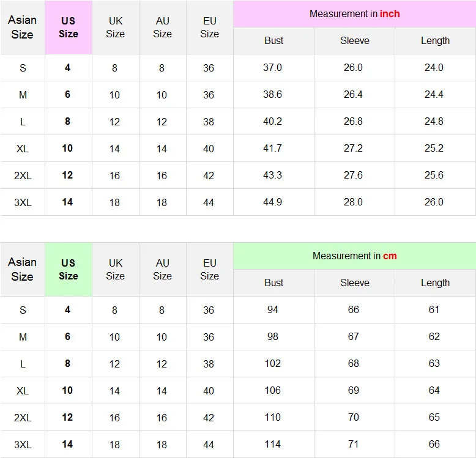This screenshot has height=458, width=476.
Task: Select the 44.9 bust value for 3XL
Action: tap(273, 202)
